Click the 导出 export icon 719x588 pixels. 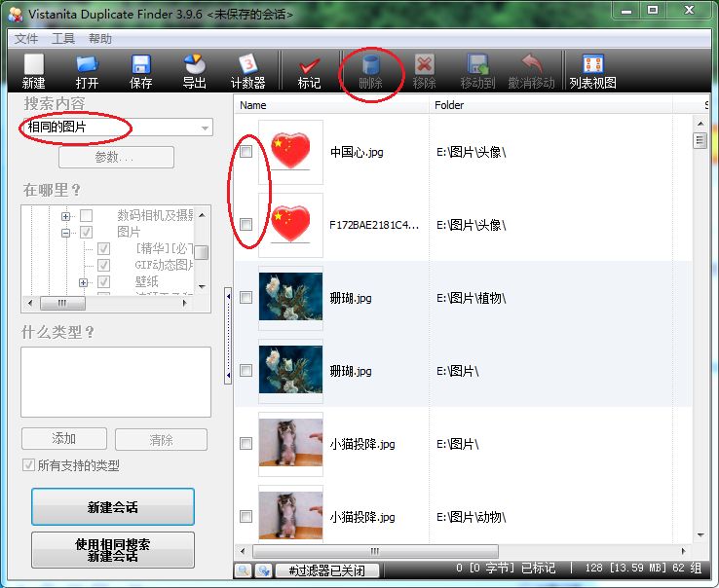[x=195, y=71]
